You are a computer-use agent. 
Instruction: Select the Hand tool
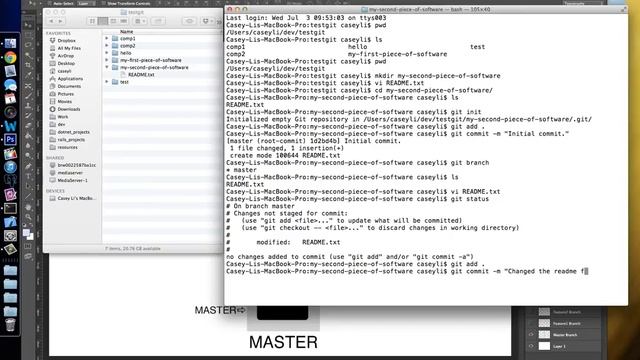click(29, 207)
